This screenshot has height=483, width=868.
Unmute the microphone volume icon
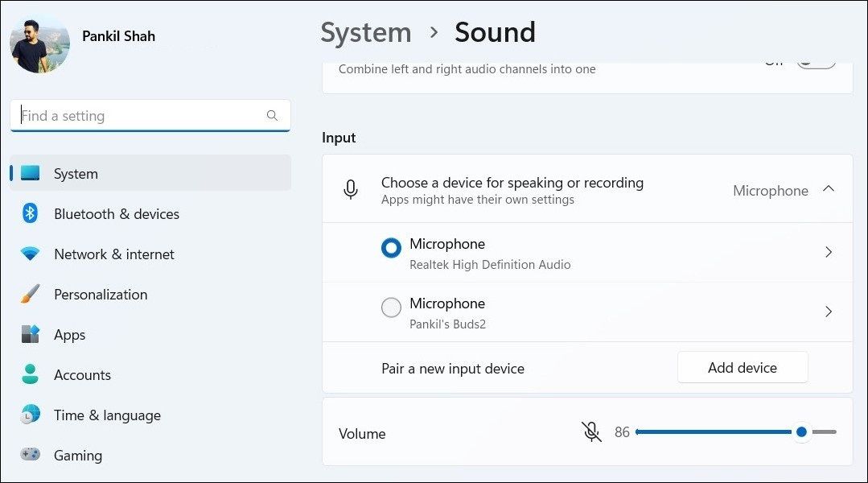click(591, 432)
